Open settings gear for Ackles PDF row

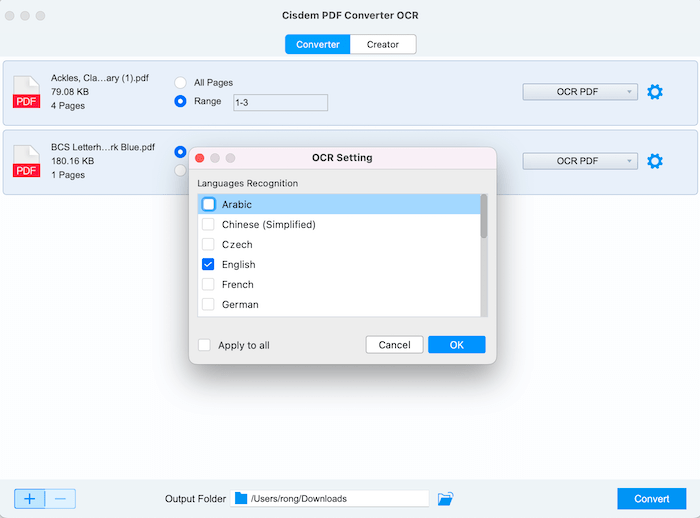click(654, 92)
